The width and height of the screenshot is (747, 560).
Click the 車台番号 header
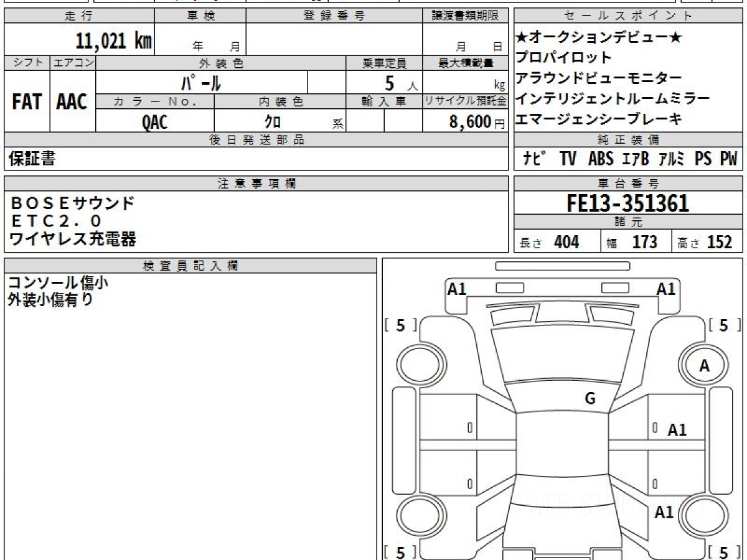(x=629, y=183)
